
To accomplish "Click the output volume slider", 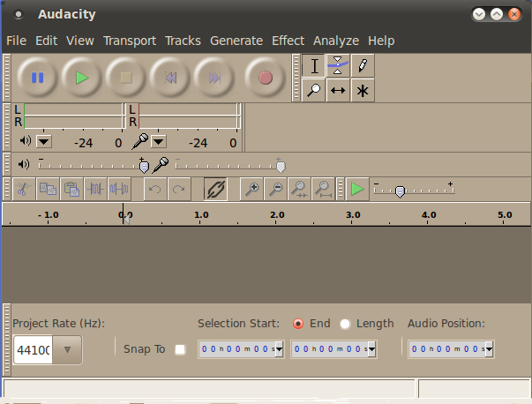I will (94, 165).
